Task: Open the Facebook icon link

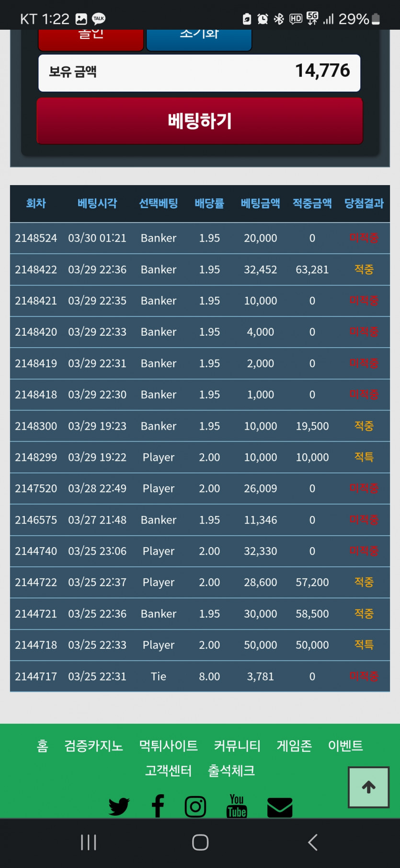Action: (158, 806)
